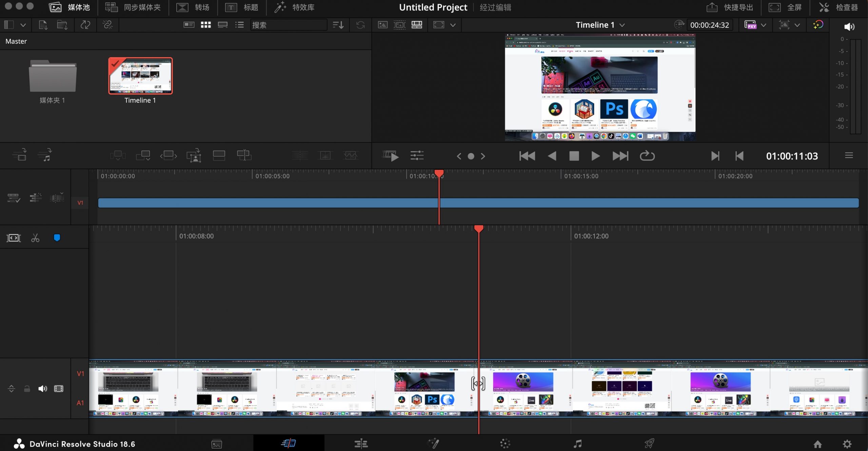Add a marker with the blue flag icon

click(x=57, y=237)
